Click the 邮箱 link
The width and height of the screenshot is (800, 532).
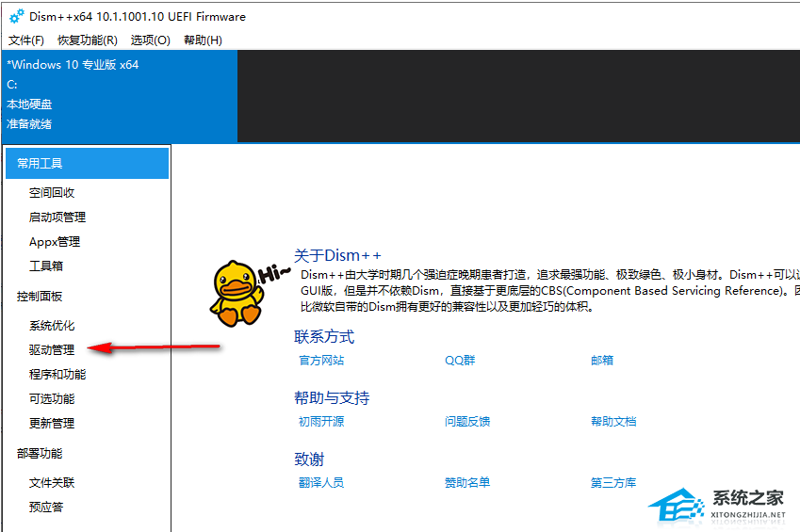click(x=602, y=360)
